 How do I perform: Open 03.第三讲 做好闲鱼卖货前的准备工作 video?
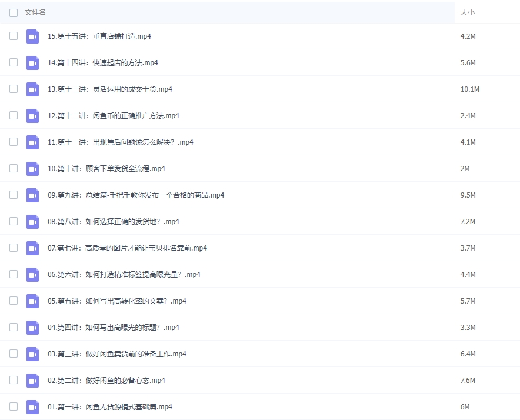pos(118,354)
